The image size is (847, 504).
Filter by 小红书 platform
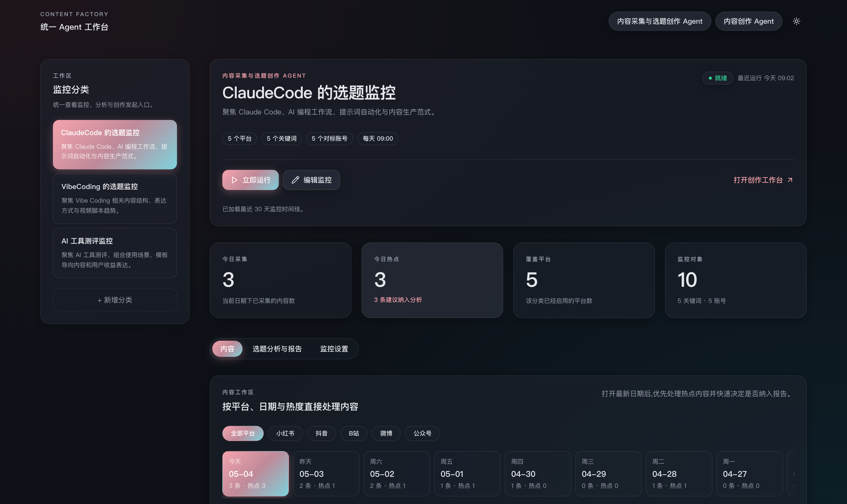(285, 433)
